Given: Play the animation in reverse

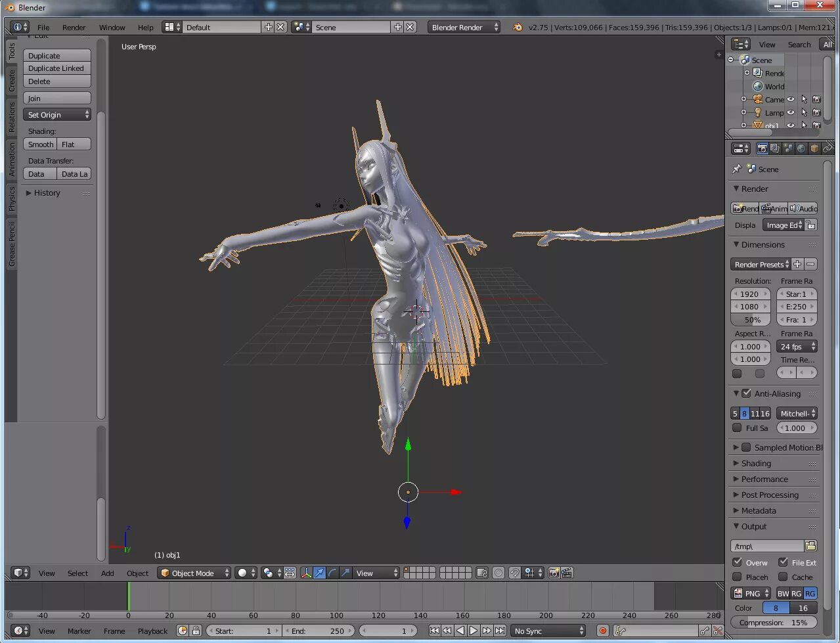Looking at the screenshot, I should coord(460,631).
